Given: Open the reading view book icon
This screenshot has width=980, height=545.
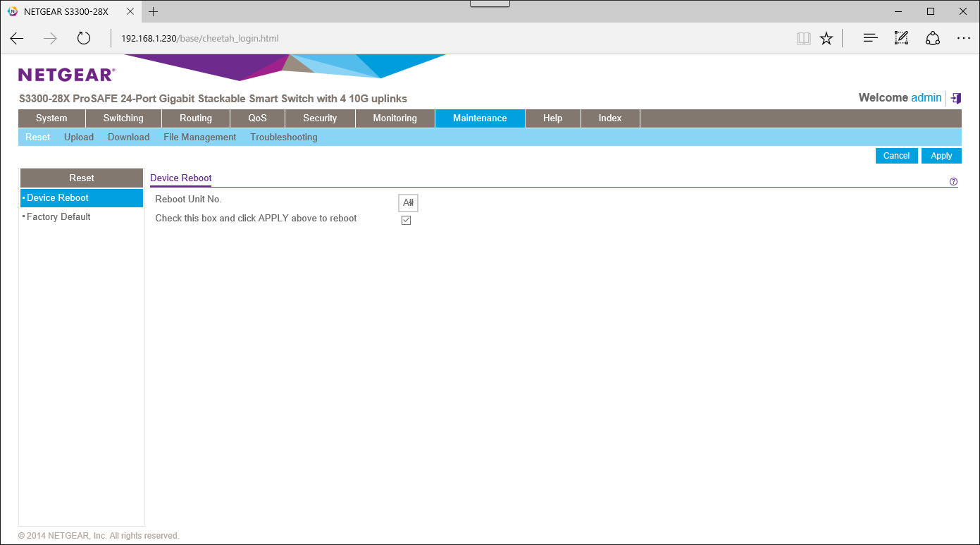Looking at the screenshot, I should click(804, 39).
